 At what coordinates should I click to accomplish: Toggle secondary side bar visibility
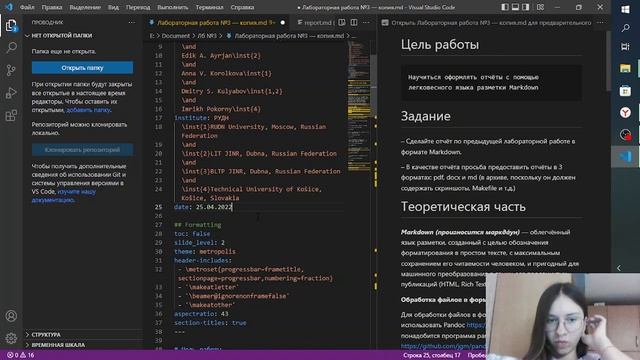pos(526,7)
